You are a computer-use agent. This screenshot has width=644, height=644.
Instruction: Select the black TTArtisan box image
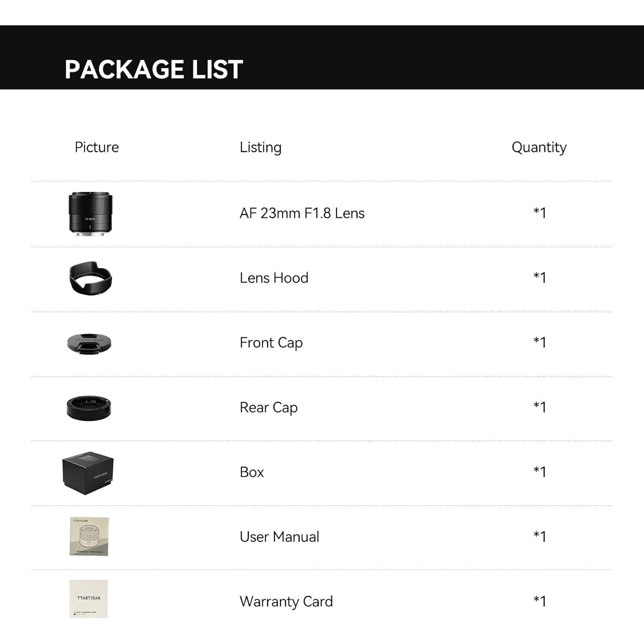point(88,473)
